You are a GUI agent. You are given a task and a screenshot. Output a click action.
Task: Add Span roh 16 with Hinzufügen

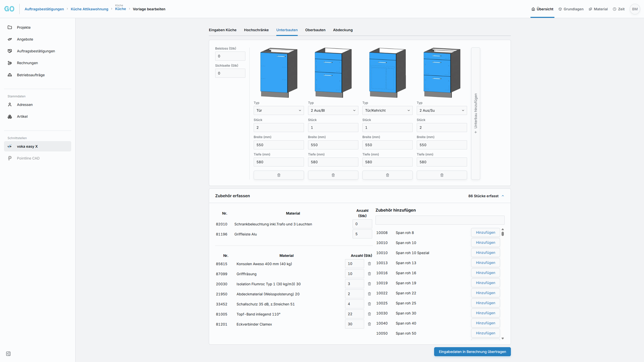tap(485, 273)
